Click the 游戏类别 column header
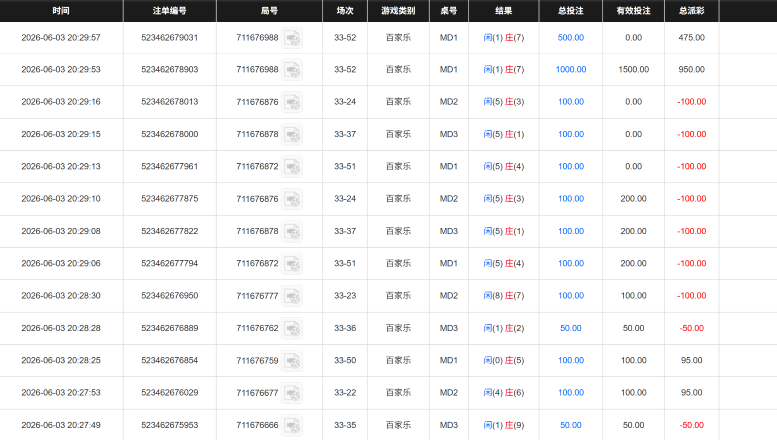The width and height of the screenshot is (777, 440). tap(398, 11)
